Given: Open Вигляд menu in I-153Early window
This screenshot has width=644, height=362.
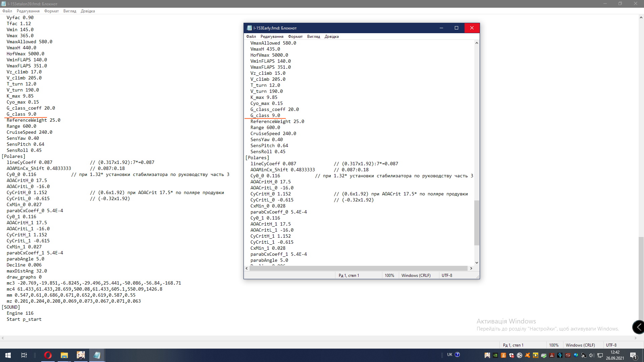Looking at the screenshot, I should [x=313, y=37].
